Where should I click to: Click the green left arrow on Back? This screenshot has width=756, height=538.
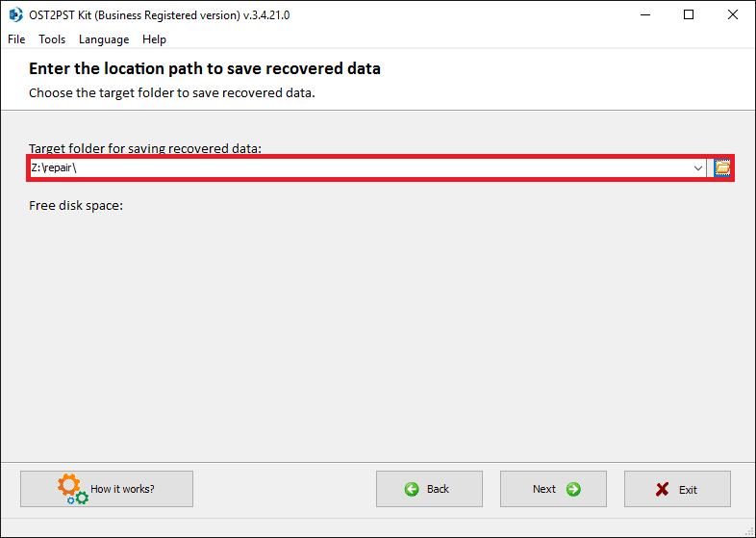412,489
